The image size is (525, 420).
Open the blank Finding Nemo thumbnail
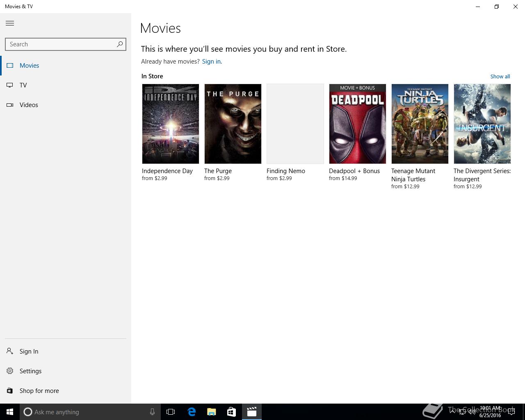pos(295,124)
